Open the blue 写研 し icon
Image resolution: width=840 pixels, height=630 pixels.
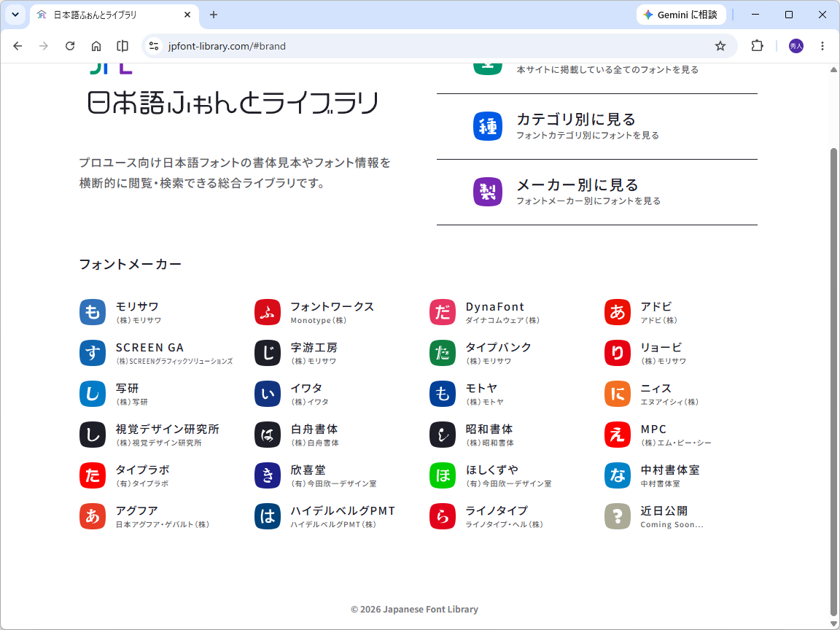tap(93, 394)
